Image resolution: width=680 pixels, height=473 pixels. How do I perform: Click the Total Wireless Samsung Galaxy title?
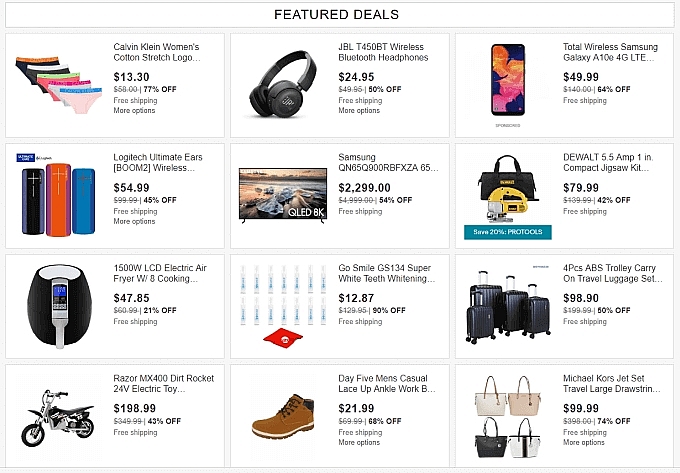pos(609,52)
